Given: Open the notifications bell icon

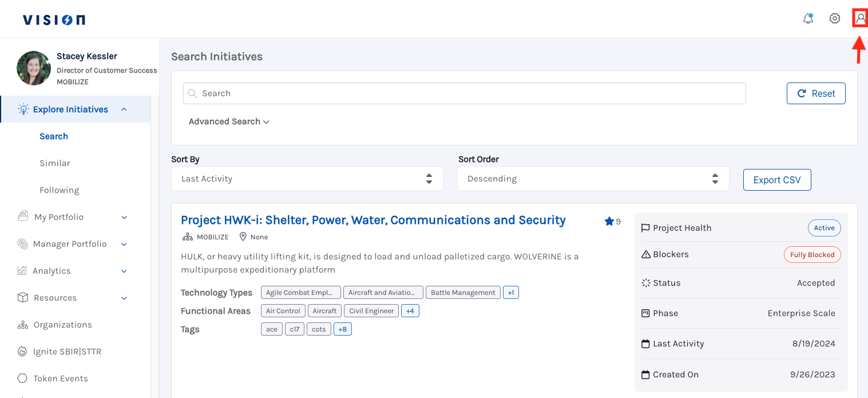Looking at the screenshot, I should 808,19.
